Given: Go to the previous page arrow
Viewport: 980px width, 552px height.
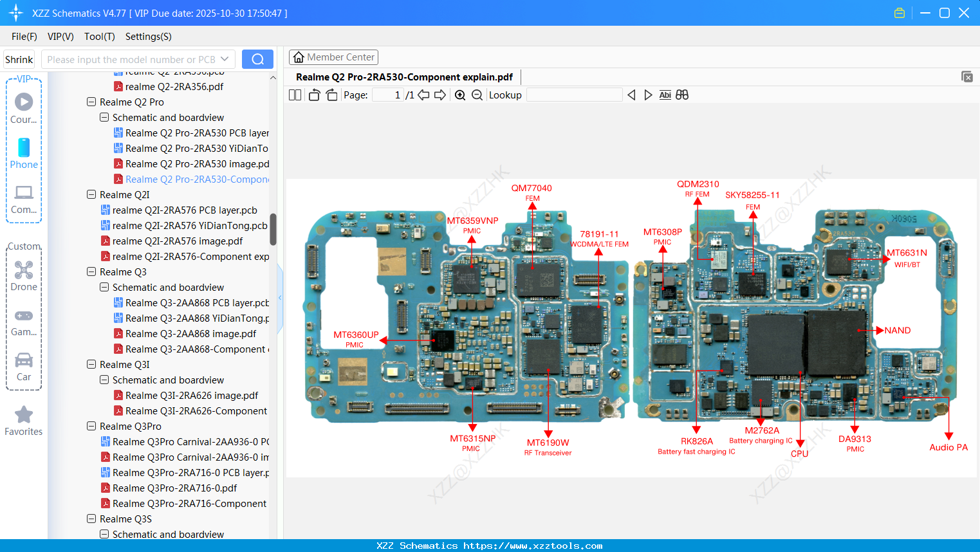Looking at the screenshot, I should (423, 95).
